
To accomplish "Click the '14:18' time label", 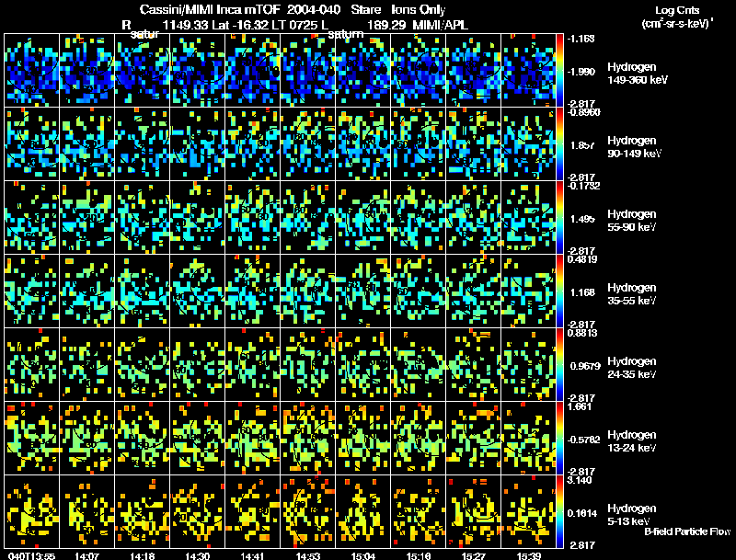I will (143, 555).
